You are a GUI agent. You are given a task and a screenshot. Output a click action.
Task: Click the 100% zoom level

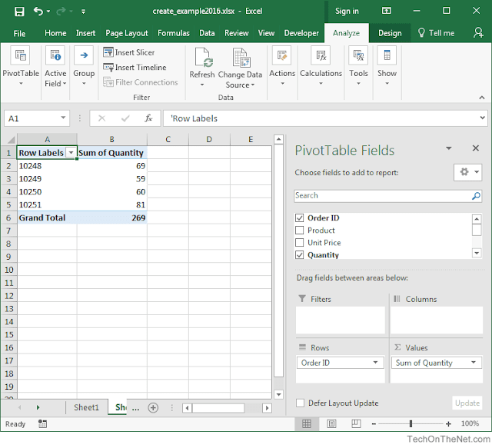(x=470, y=424)
